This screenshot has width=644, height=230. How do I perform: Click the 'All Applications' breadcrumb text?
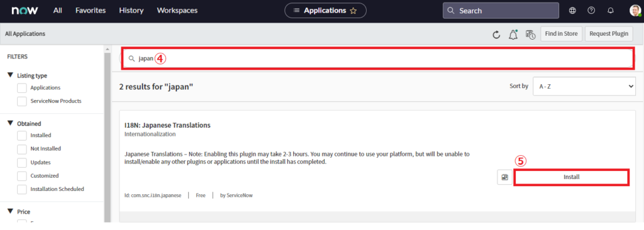(25, 34)
